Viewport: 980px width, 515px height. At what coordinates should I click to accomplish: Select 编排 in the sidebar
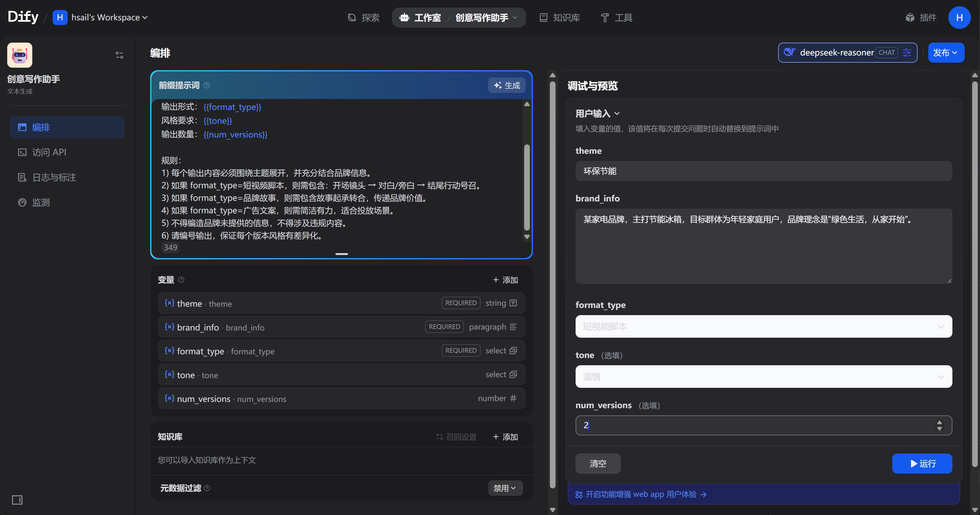[67, 127]
